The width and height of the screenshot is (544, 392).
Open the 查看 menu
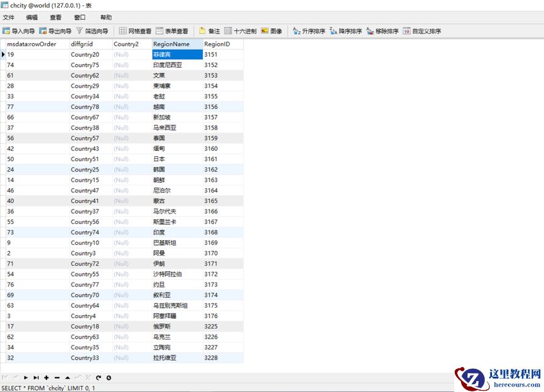tap(56, 17)
